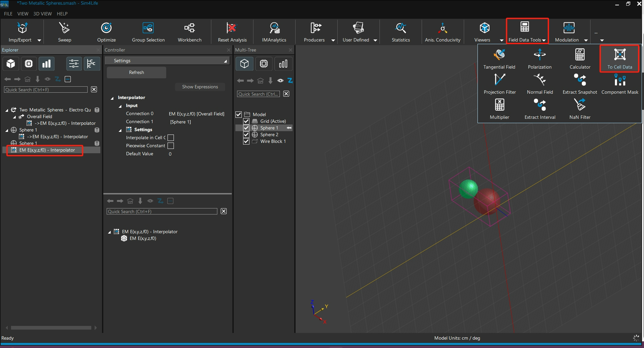Collapse the Interpolator section in Controller
This screenshot has height=348, width=644.
112,98
